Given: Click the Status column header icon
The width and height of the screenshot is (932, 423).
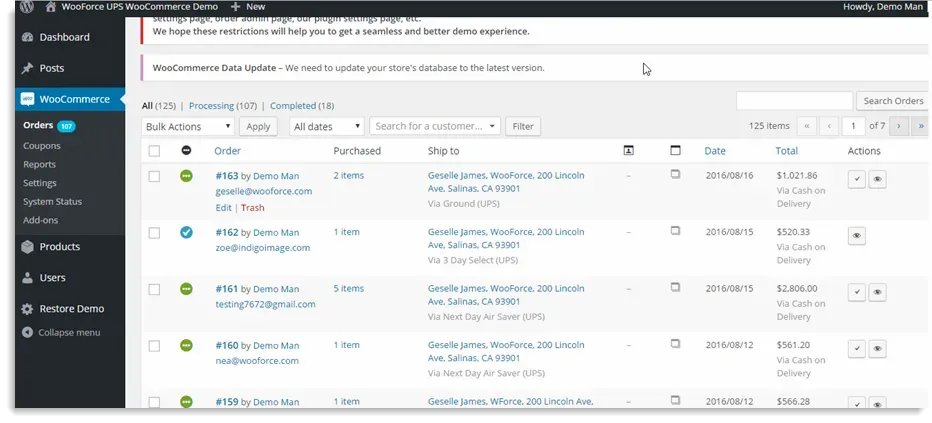Looking at the screenshot, I should point(186,151).
